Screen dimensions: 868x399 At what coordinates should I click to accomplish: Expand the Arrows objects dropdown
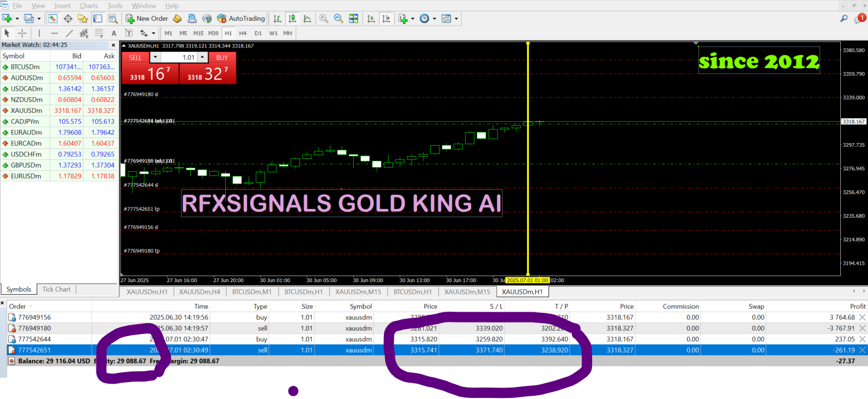pyautogui.click(x=153, y=33)
